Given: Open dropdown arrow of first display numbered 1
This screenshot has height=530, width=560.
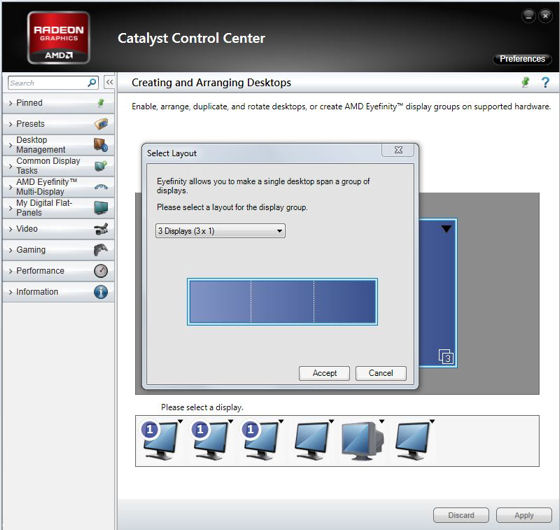Looking at the screenshot, I should pos(180,421).
